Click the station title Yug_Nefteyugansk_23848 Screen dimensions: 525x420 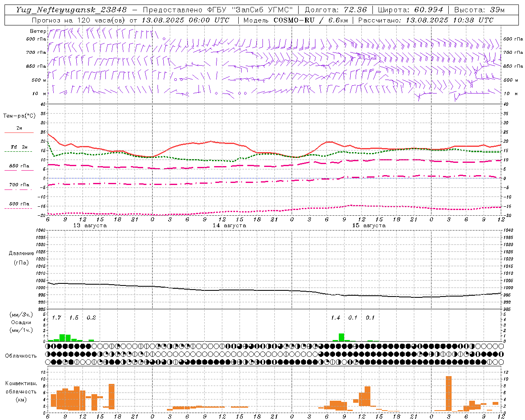point(71,10)
